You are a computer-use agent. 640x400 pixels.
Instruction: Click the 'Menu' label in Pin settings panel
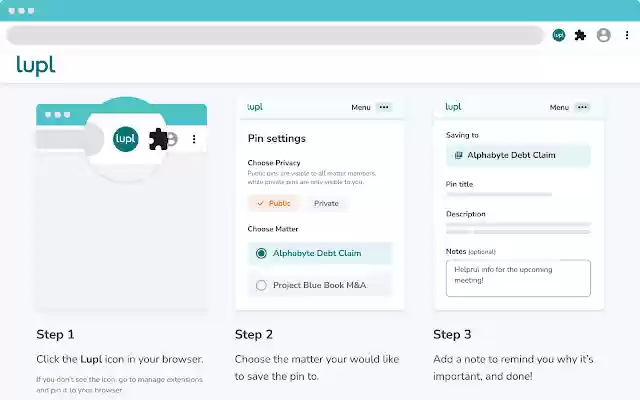click(361, 107)
